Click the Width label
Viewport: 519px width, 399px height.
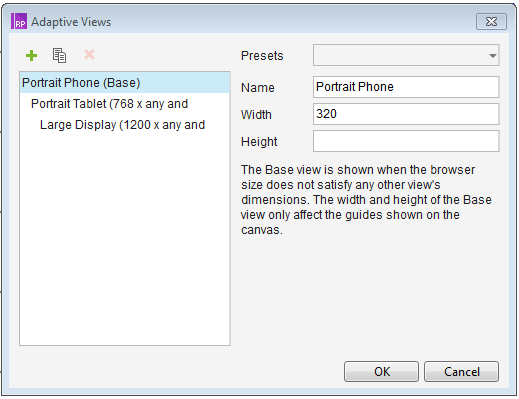point(256,115)
